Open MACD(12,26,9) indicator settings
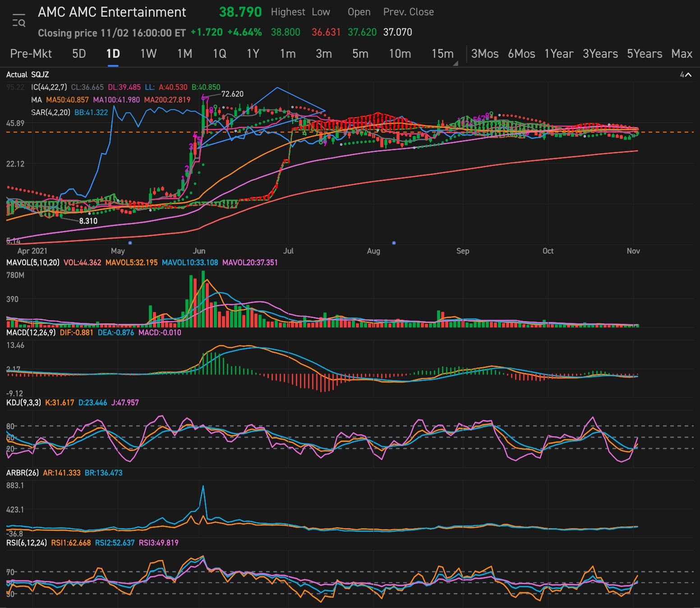Viewport: 700px width, 608px height. (x=31, y=332)
